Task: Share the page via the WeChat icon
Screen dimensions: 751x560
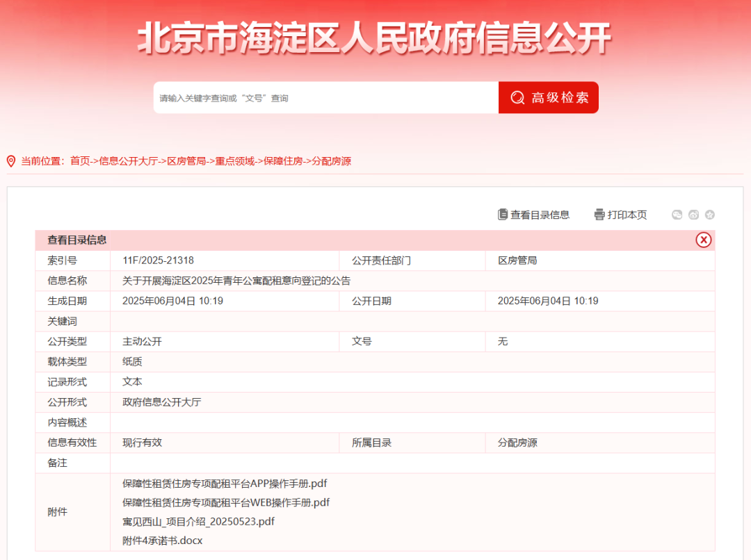Action: (677, 215)
